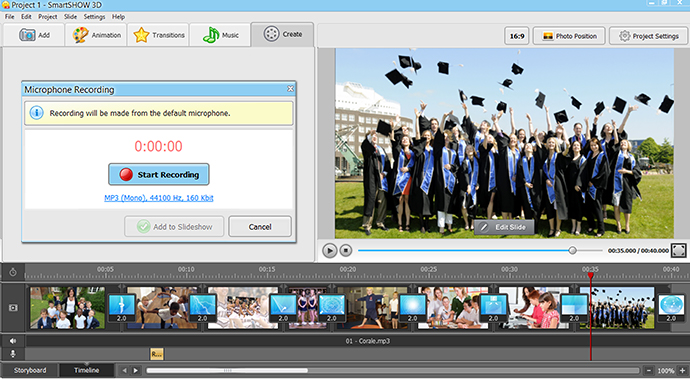The width and height of the screenshot is (690, 379).
Task: Click the transition after girls studying slide
Action: [x=574, y=308]
